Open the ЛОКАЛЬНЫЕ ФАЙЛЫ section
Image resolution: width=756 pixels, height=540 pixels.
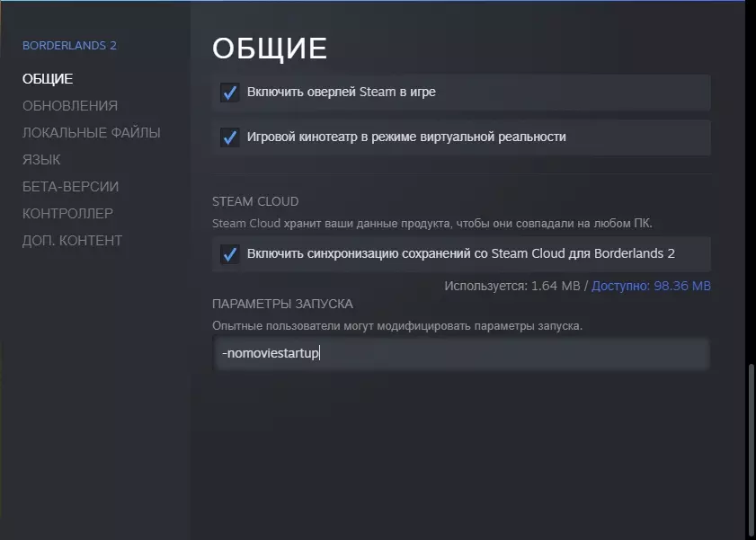(x=91, y=132)
